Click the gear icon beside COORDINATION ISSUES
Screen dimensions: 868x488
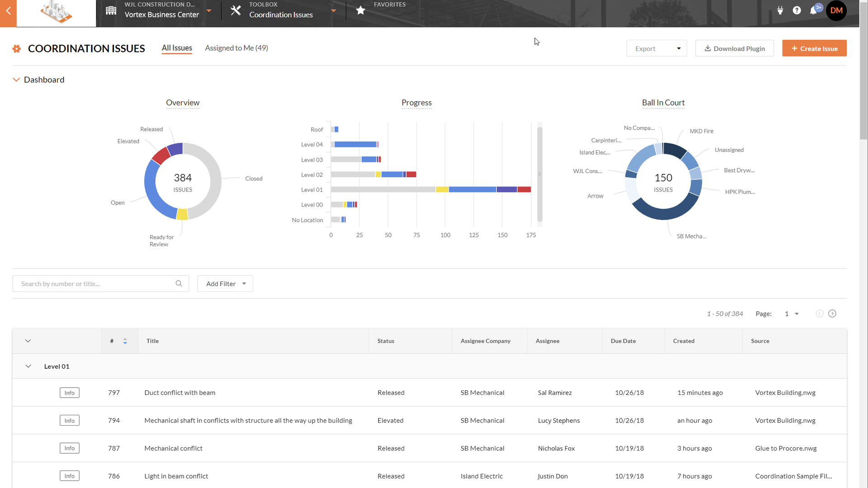[17, 48]
